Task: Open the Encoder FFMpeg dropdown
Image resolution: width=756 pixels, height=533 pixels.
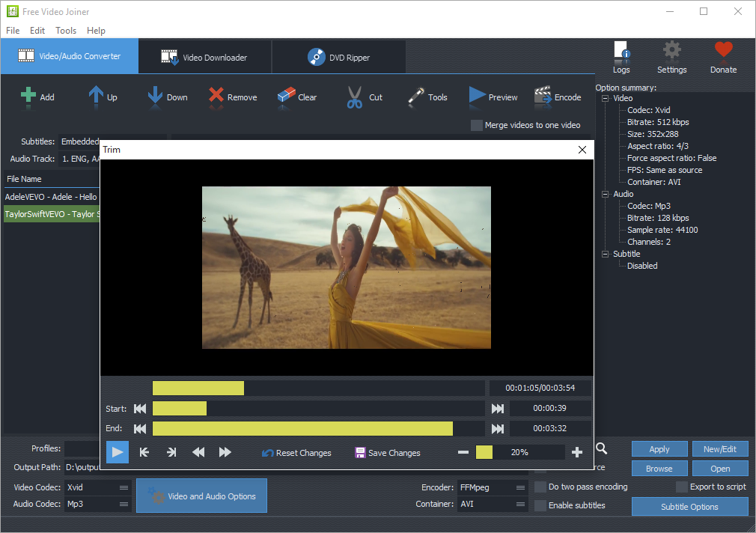Action: 493,487
